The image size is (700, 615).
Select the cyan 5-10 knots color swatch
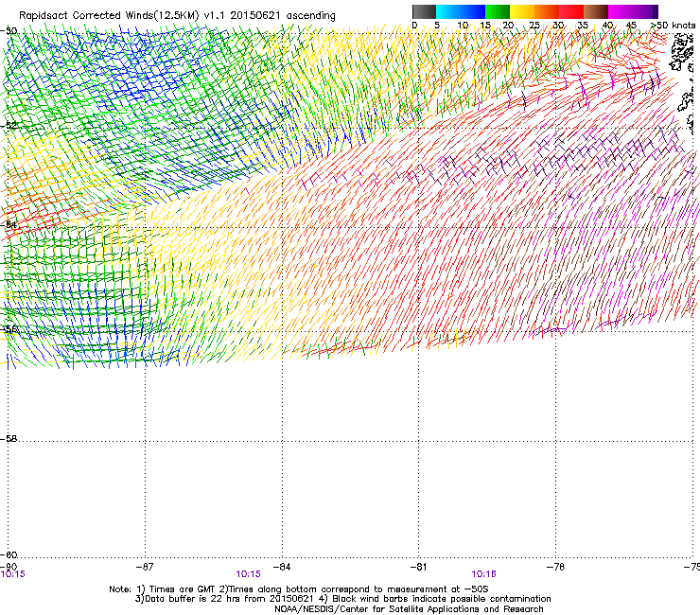(x=448, y=11)
